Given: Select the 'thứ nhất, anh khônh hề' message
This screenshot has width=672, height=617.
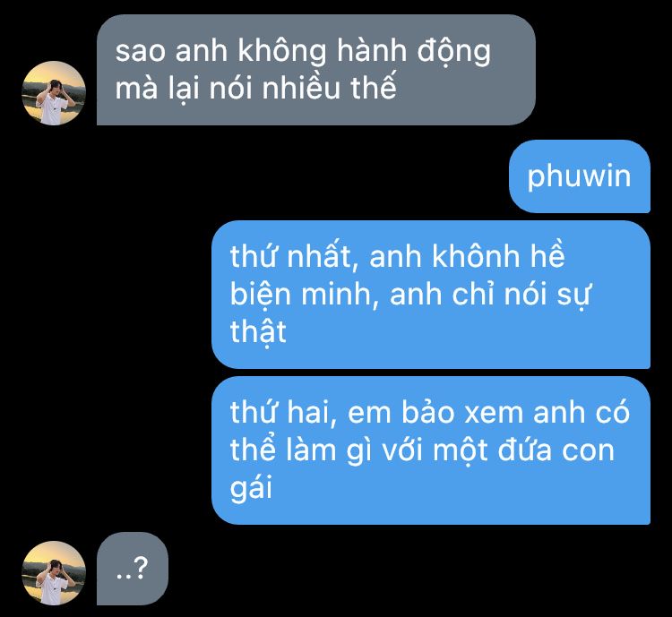Looking at the screenshot, I should [x=431, y=295].
